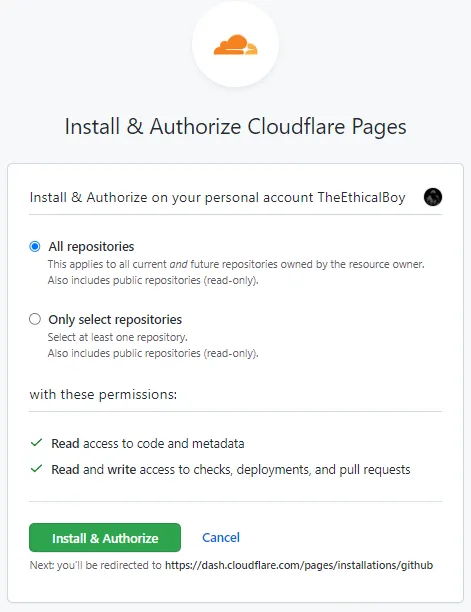Click checkmark beside Read access to code
Image resolution: width=471 pixels, height=612 pixels.
pyautogui.click(x=36, y=443)
